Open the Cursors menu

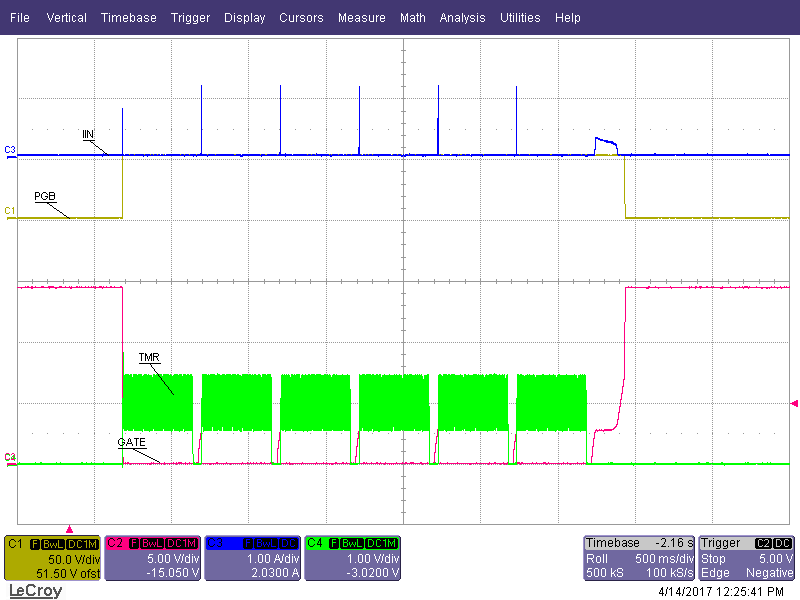pos(301,18)
